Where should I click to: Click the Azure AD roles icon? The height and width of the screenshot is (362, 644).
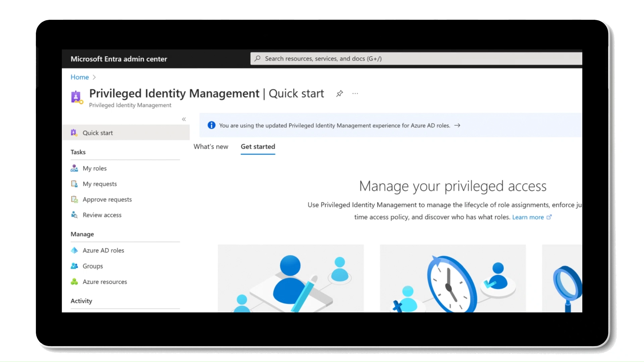point(74,250)
